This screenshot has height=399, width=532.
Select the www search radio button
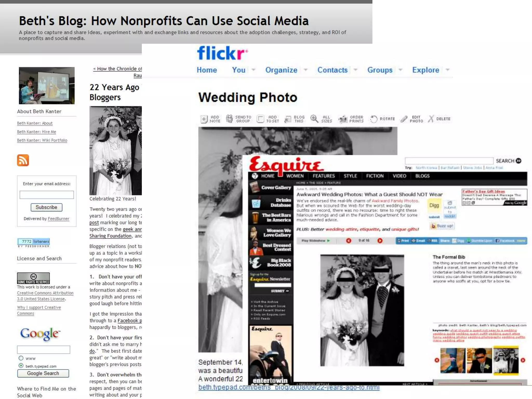coord(21,358)
